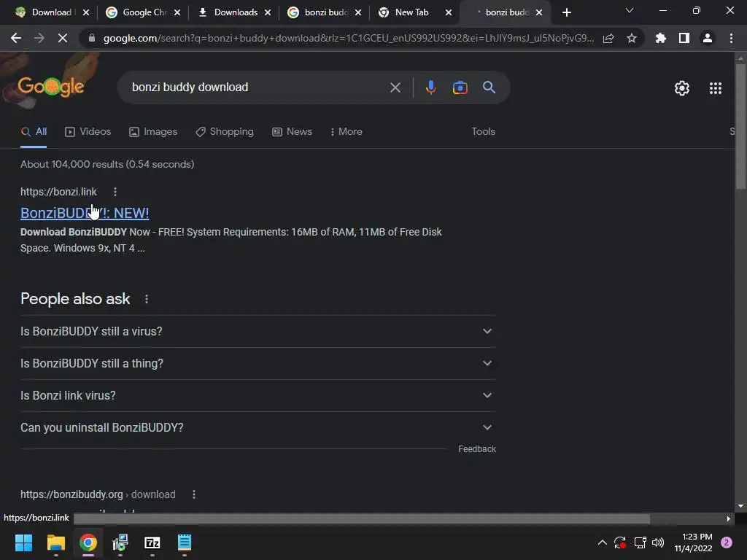Open the 7-Zip taskbar icon

pyautogui.click(x=152, y=542)
